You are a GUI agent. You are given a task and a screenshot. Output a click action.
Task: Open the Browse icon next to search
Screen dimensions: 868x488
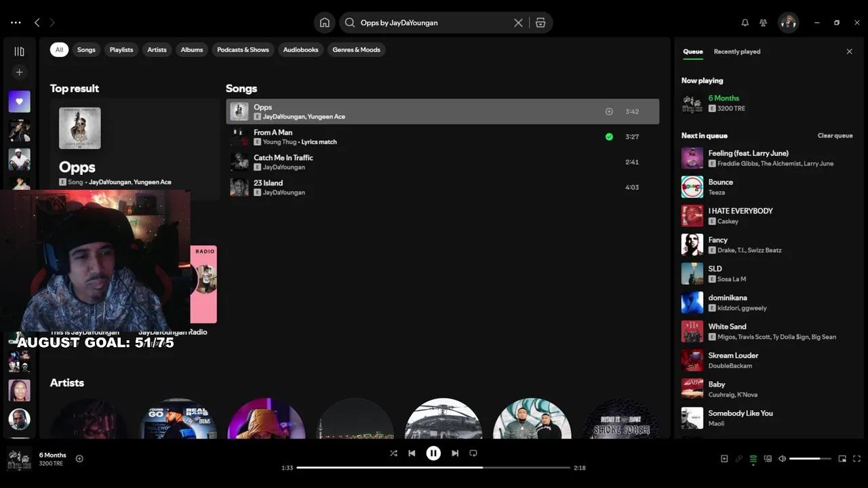[x=540, y=22]
